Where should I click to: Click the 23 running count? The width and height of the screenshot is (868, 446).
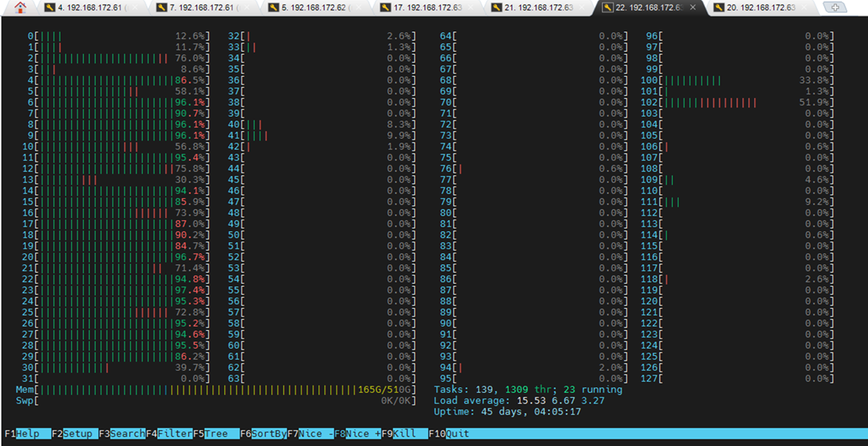(x=593, y=390)
